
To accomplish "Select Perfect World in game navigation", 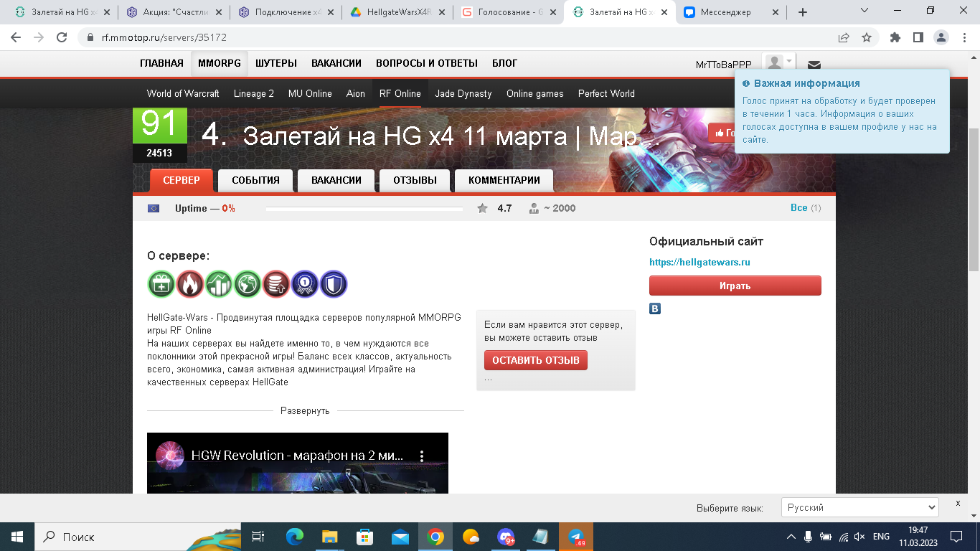I will (606, 93).
